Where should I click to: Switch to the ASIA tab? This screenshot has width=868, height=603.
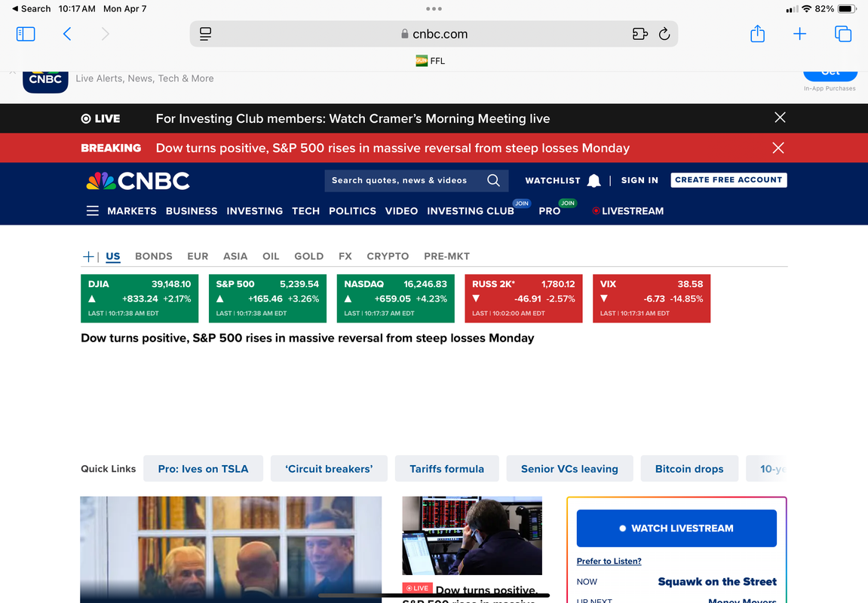click(235, 256)
